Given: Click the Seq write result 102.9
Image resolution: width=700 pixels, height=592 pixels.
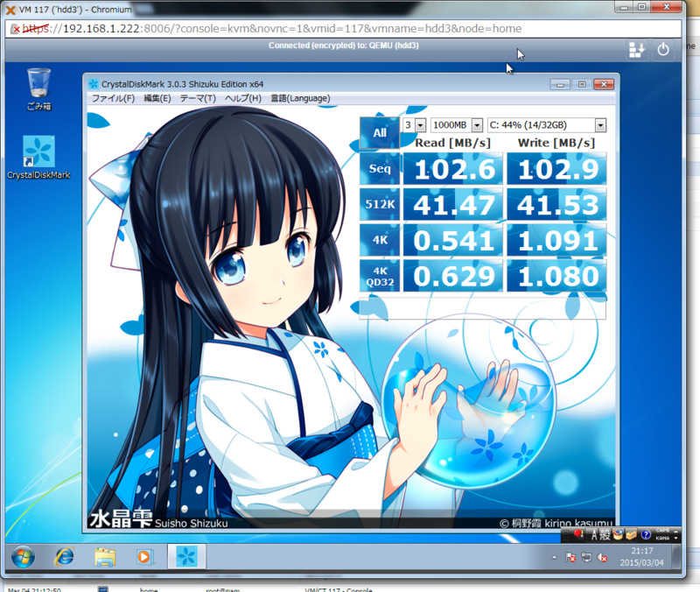Looking at the screenshot, I should click(556, 169).
